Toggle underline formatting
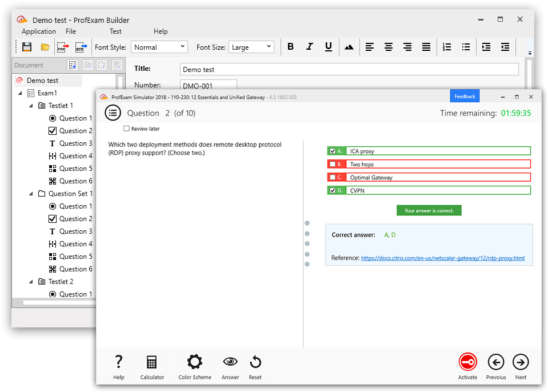The width and height of the screenshot is (548, 392). [x=328, y=46]
